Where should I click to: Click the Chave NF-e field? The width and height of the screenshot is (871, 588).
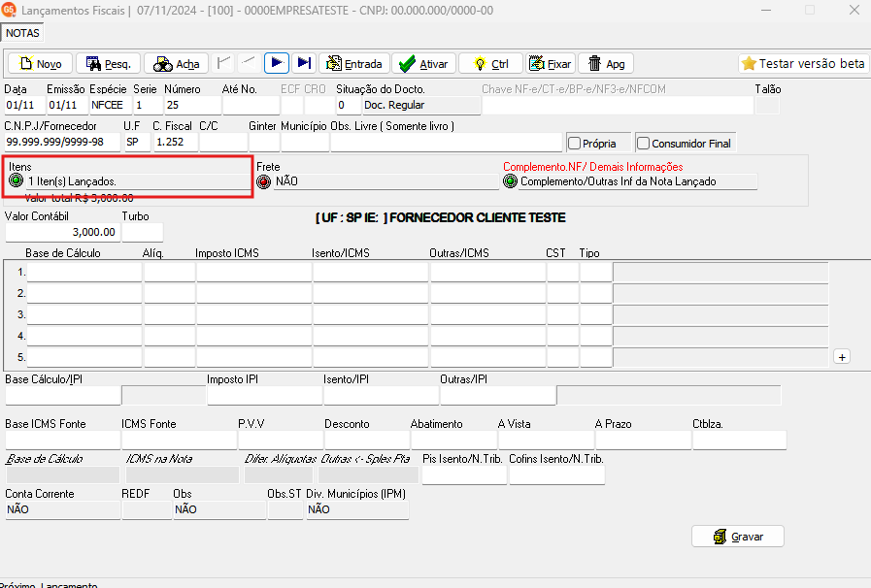coord(618,105)
